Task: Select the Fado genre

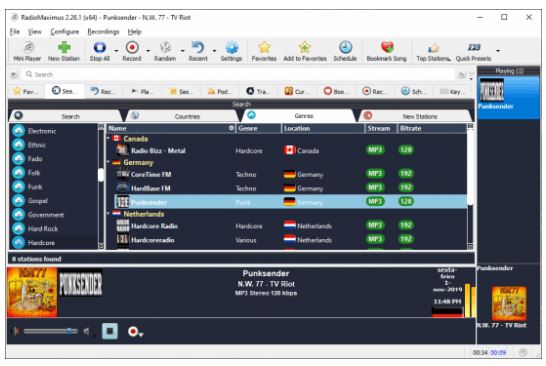Action: [x=54, y=159]
